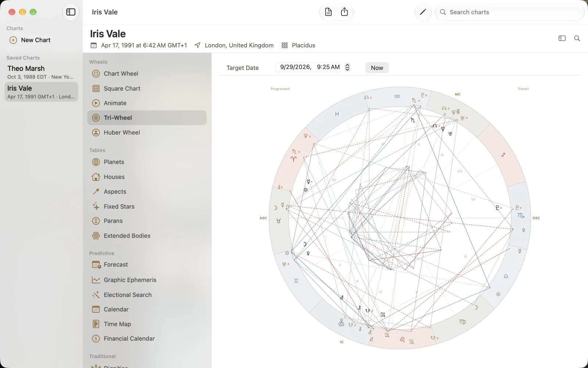Toggle the sidebar button in the title bar

click(71, 12)
